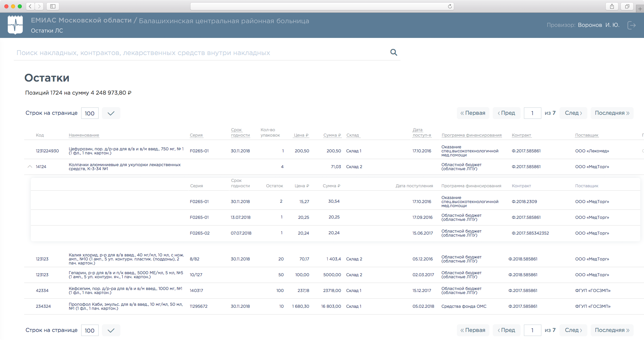
Task: Focus the invoice search input field
Action: (201, 53)
